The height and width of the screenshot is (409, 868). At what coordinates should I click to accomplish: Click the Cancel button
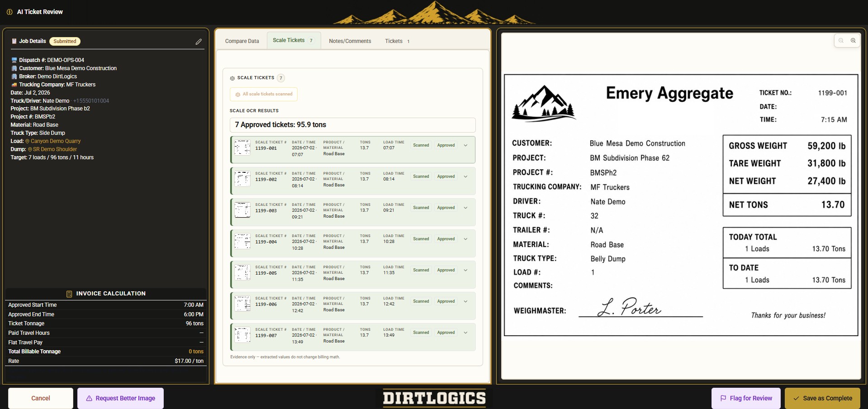41,398
